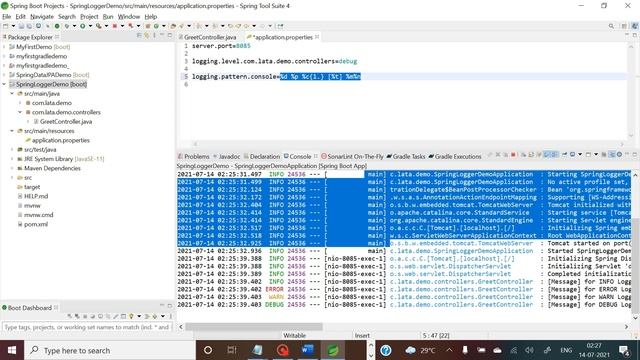Viewport: 640px width, 360px height.
Task: Click Remove Launch X icon in console toolbar
Action: point(498,155)
